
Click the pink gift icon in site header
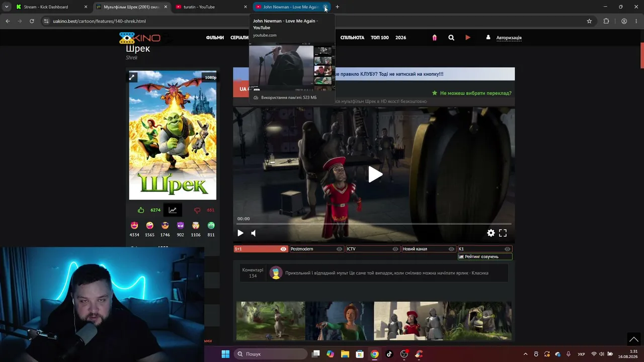[435, 38]
